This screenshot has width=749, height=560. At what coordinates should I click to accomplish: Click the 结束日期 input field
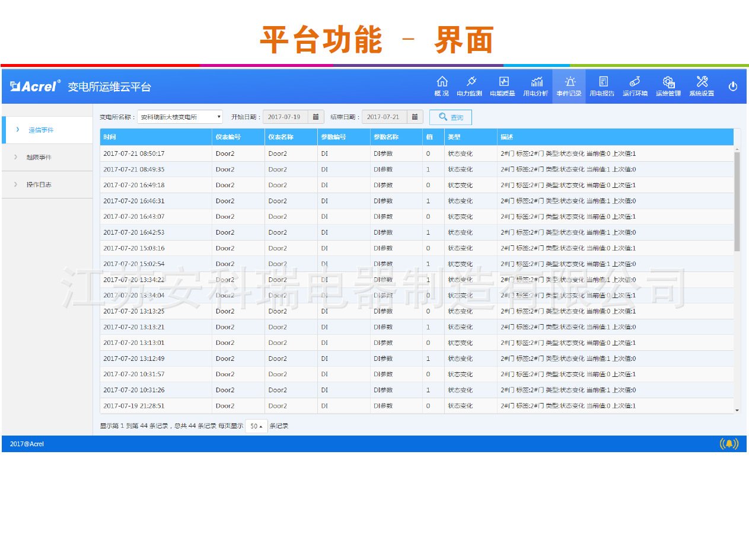click(385, 117)
